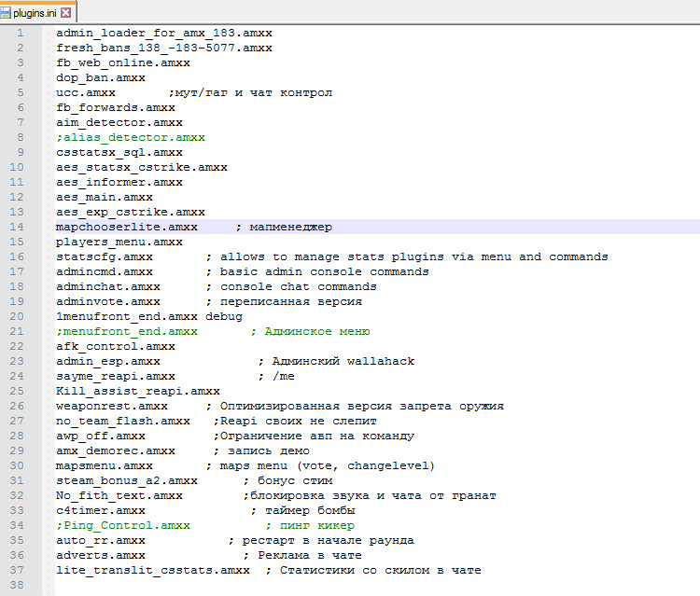The image size is (700, 596).
Task: Click weaponrest.amxx plugin name
Action: pos(112,406)
